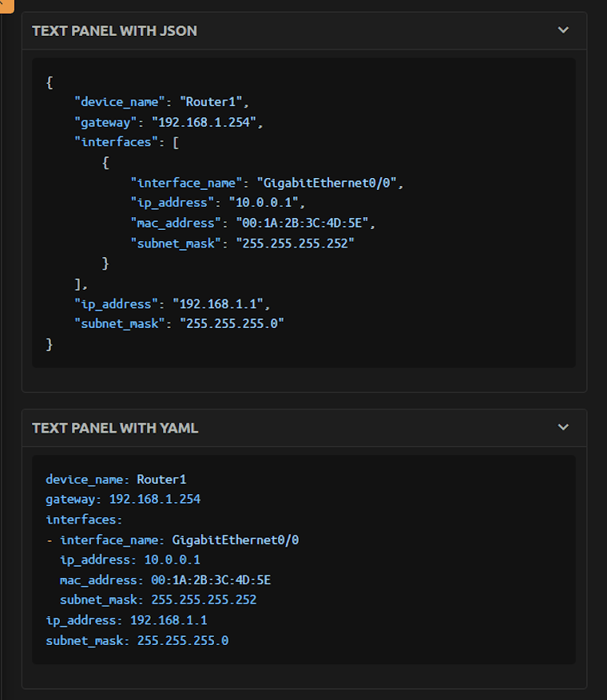Collapse the Text Panel with YAML chevron
This screenshot has height=700, width=607.
pyautogui.click(x=563, y=427)
